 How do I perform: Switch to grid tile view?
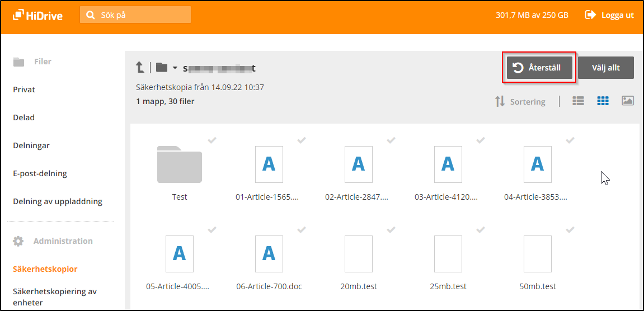click(x=603, y=101)
